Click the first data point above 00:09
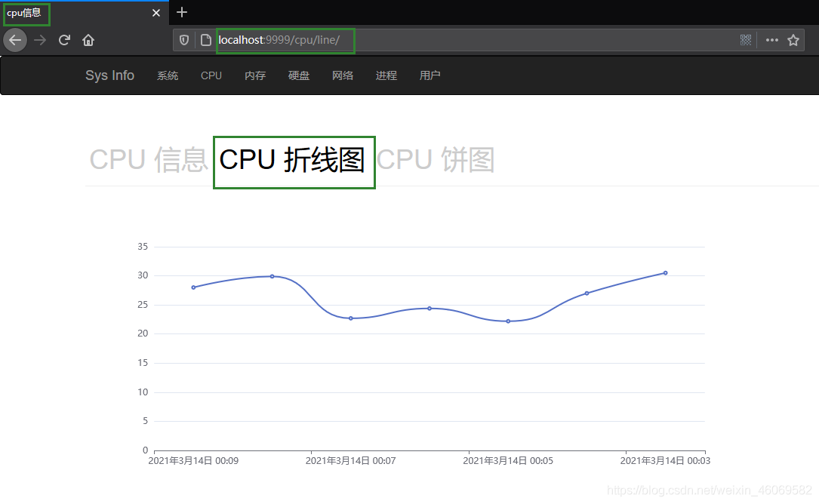Viewport: 819px width, 504px height. [x=193, y=287]
